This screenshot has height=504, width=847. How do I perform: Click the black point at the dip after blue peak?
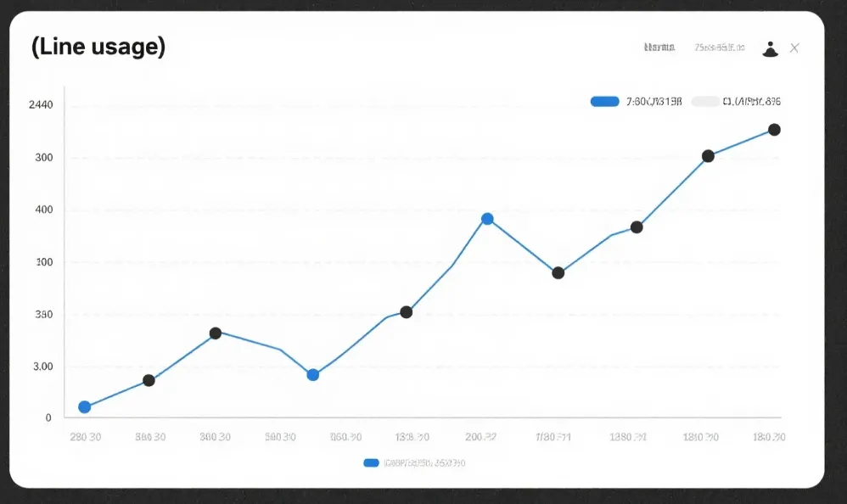[x=558, y=273]
